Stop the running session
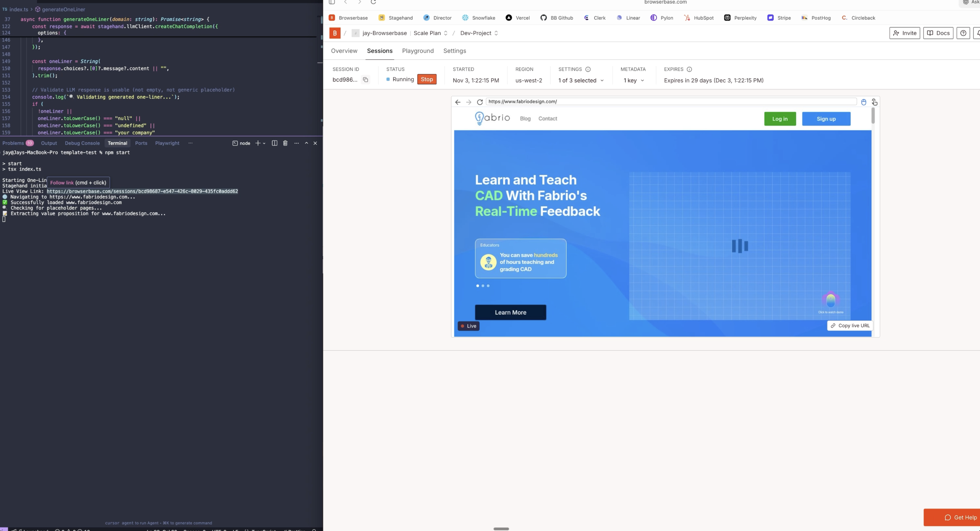 pyautogui.click(x=426, y=79)
